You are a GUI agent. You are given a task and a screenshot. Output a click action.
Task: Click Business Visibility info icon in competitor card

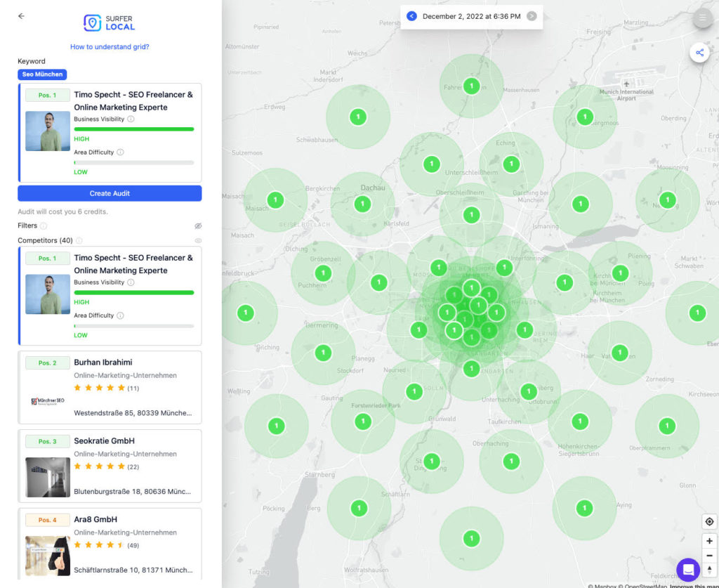(131, 282)
